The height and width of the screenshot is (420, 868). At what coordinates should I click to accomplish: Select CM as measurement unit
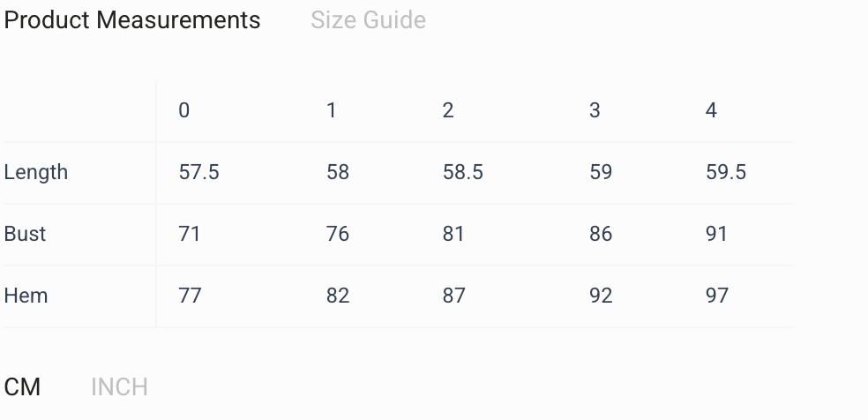[22, 386]
